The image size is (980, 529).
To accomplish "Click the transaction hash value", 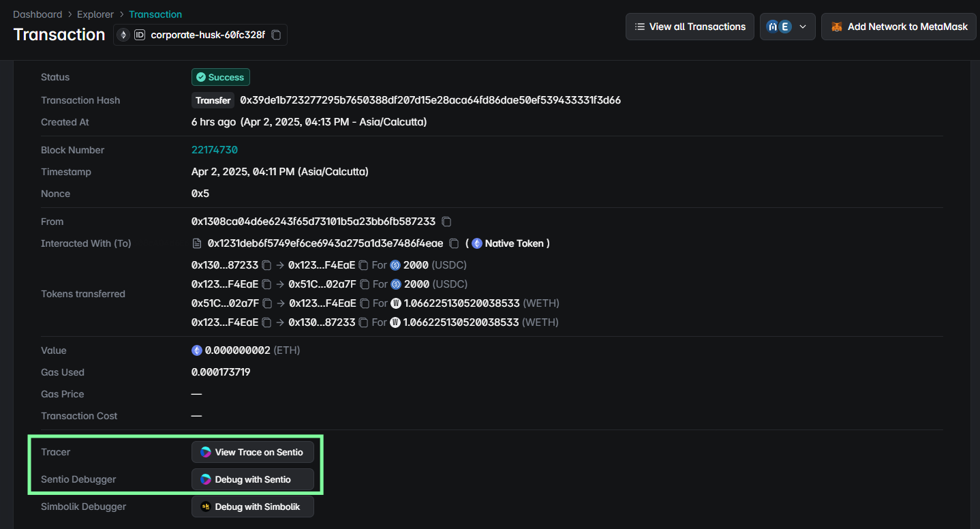I will (430, 100).
